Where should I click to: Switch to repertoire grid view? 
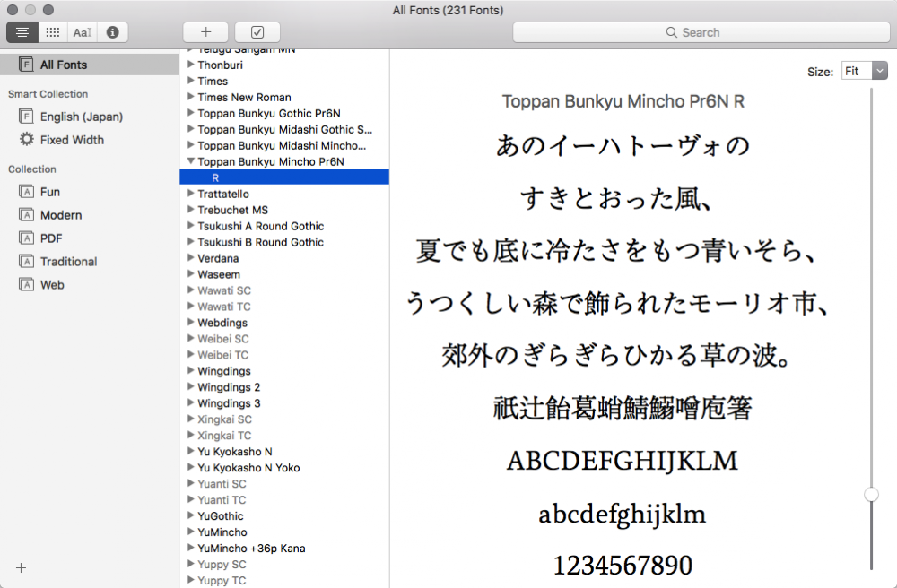pos(53,32)
